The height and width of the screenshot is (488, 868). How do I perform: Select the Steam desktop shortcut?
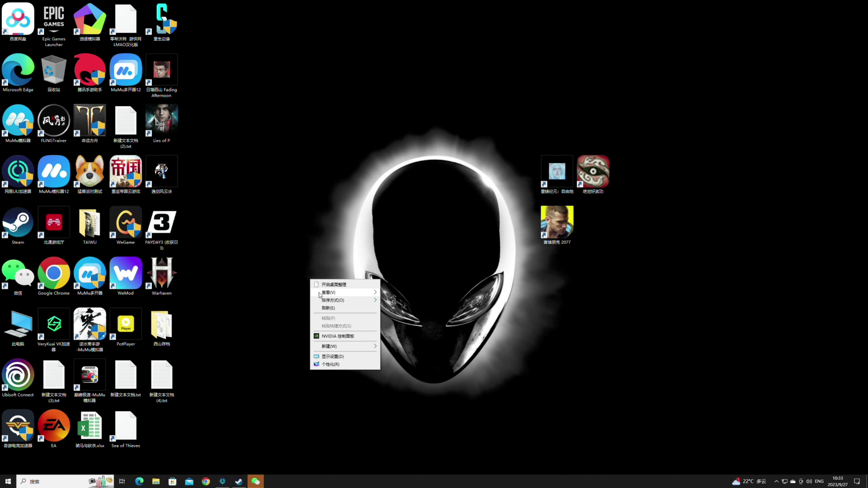(18, 225)
